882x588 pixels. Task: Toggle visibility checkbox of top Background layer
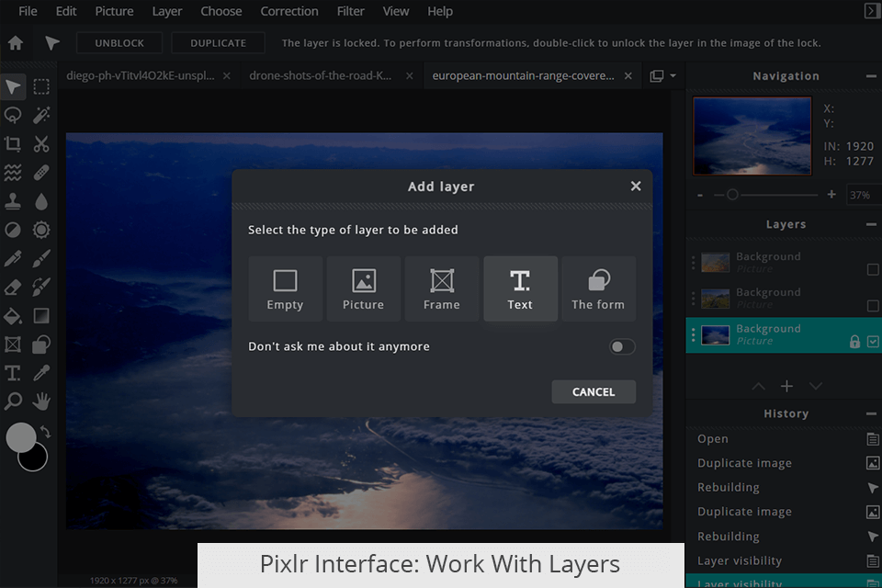click(873, 269)
